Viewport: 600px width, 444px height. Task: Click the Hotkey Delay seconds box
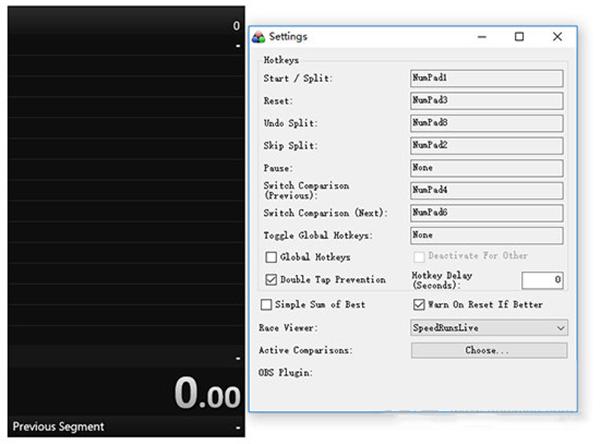[542, 280]
